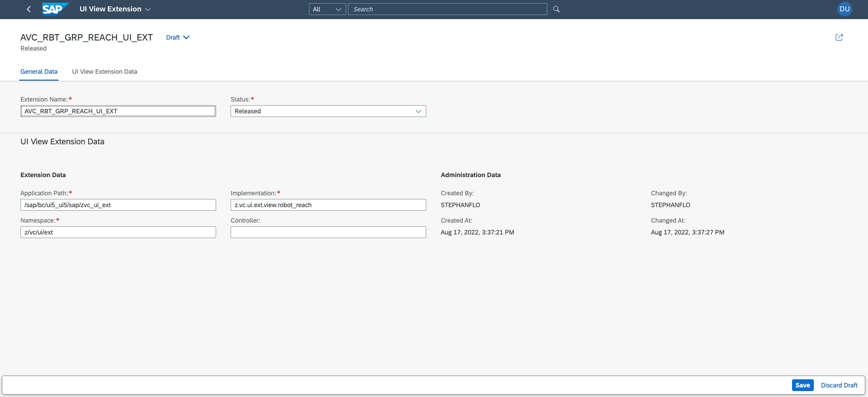868x397 pixels.
Task: Click the Extension Data heading
Action: (43, 175)
